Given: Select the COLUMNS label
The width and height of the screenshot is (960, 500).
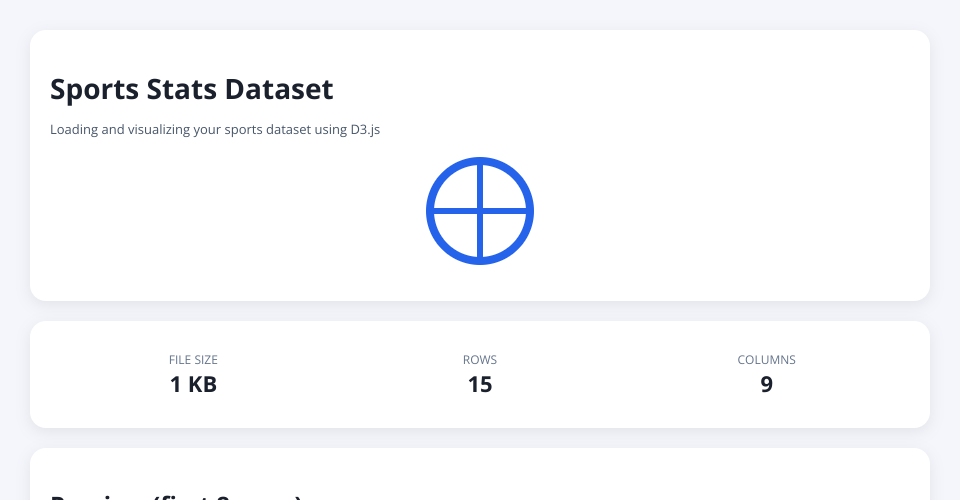Looking at the screenshot, I should pyautogui.click(x=766, y=360).
